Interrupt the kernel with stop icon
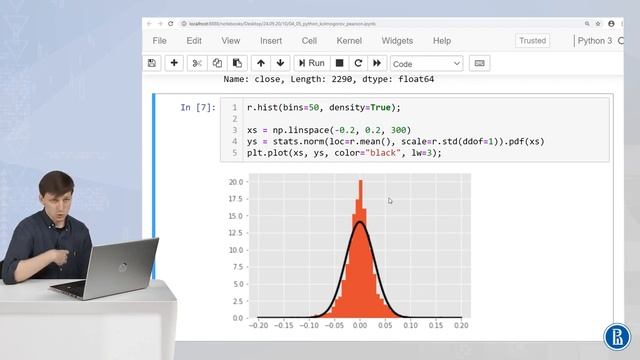The width and height of the screenshot is (640, 360). (x=339, y=63)
